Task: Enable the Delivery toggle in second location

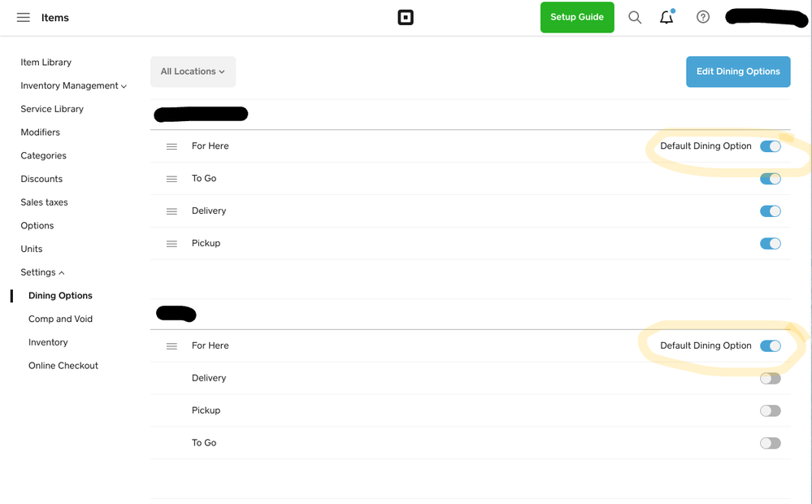Action: (770, 378)
